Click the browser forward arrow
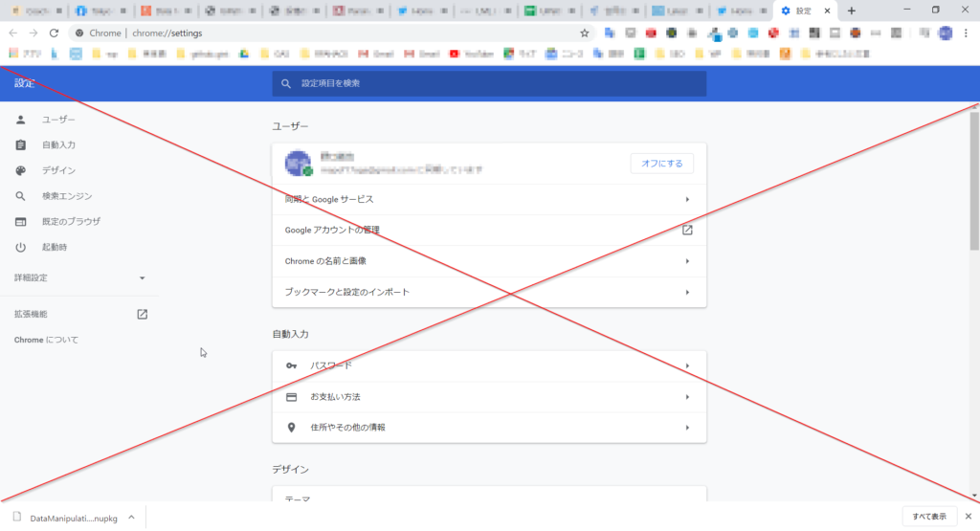The height and width of the screenshot is (531, 980). pos(33,33)
